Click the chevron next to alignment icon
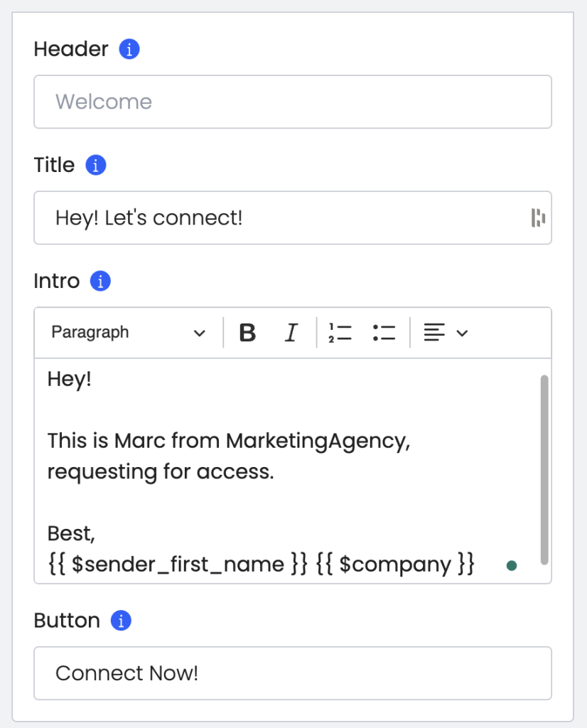This screenshot has width=587, height=728. pos(462,333)
